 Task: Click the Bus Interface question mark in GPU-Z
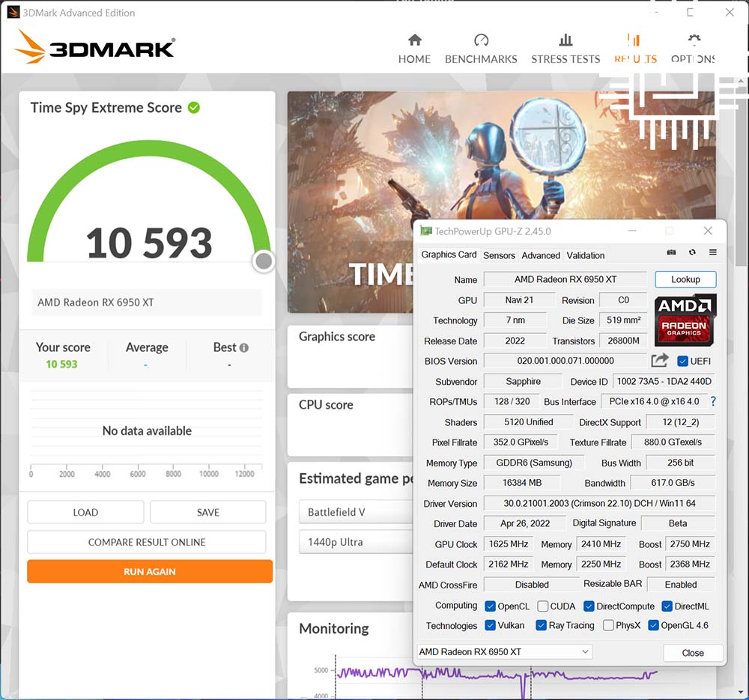click(x=713, y=401)
